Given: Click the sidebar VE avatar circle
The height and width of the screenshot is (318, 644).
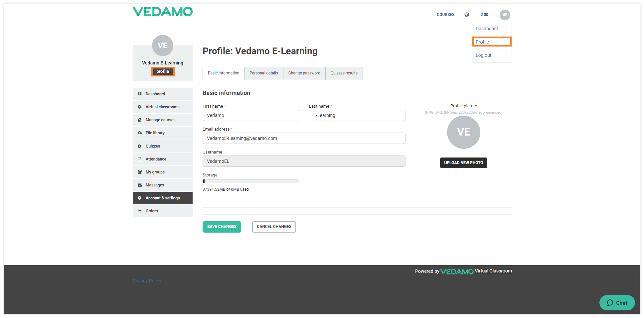Looking at the screenshot, I should [x=163, y=46].
